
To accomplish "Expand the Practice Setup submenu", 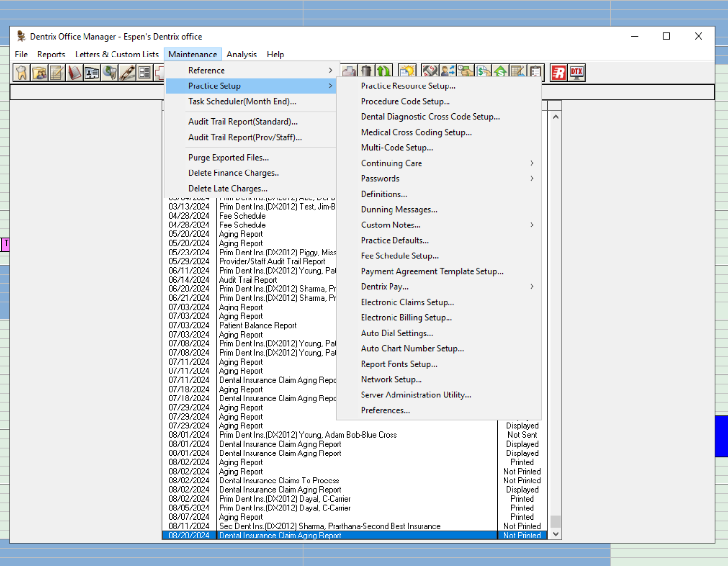I will (251, 86).
